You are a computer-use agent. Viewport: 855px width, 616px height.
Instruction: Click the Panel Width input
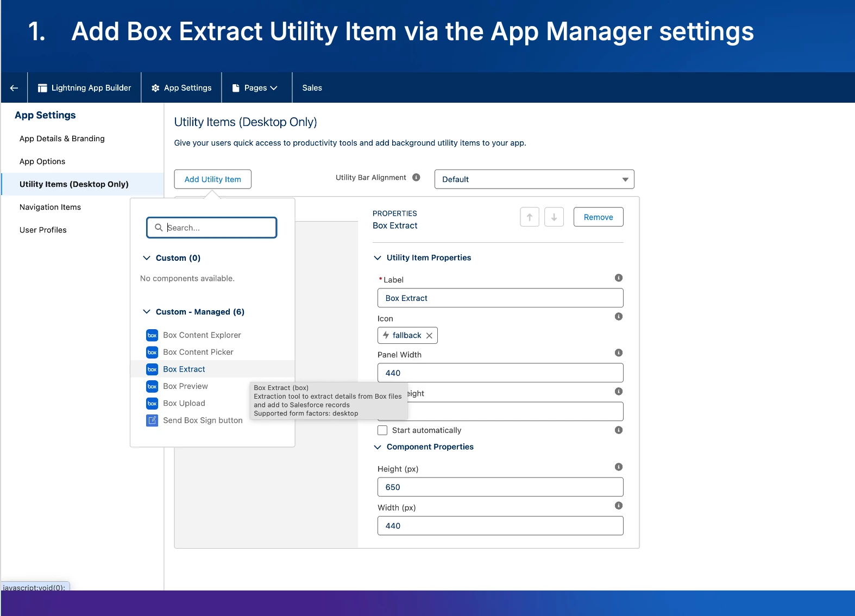[x=500, y=373]
